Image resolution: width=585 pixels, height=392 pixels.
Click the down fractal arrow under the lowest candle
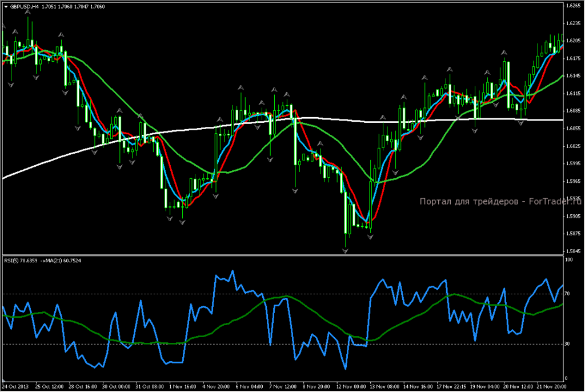pyautogui.click(x=345, y=251)
